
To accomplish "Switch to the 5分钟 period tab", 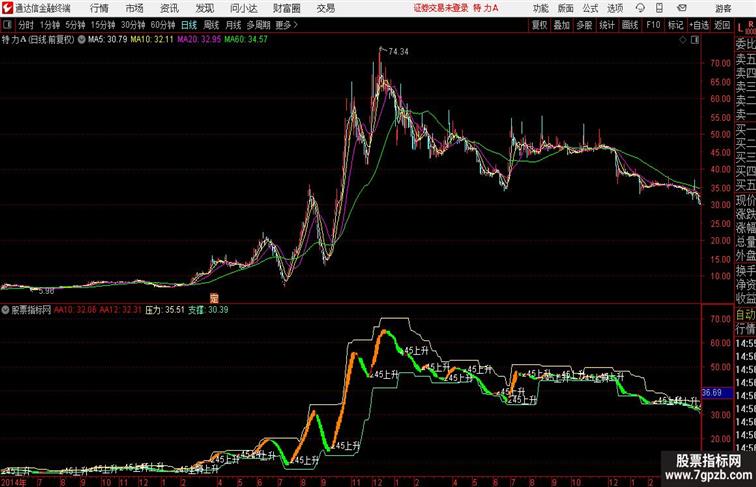I will [75, 25].
